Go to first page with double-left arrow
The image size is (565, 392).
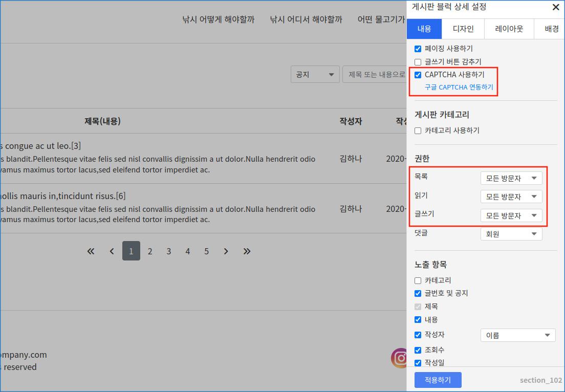[x=91, y=251]
